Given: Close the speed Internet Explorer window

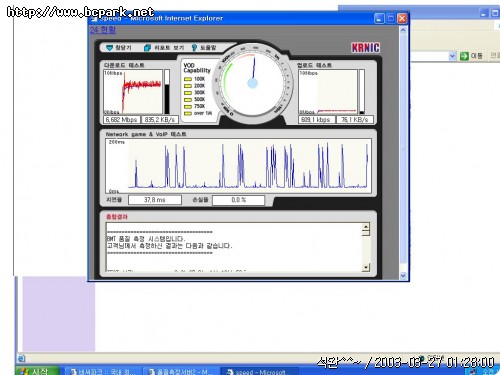Looking at the screenshot, I should [x=402, y=18].
